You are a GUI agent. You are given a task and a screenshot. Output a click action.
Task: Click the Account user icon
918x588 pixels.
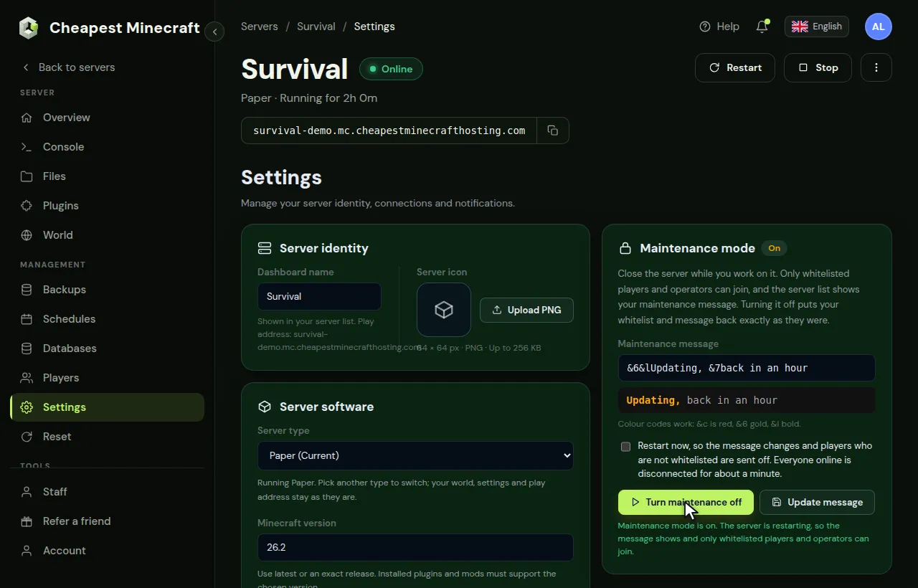point(27,551)
